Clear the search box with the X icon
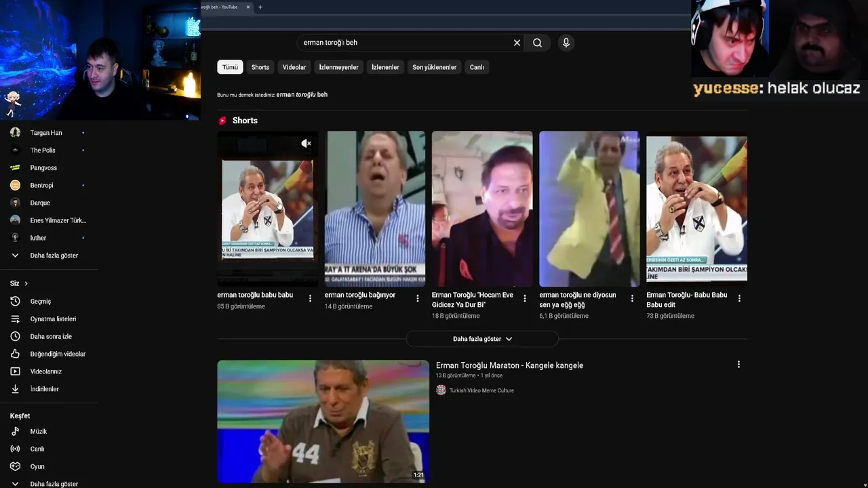The height and width of the screenshot is (488, 868). point(517,43)
